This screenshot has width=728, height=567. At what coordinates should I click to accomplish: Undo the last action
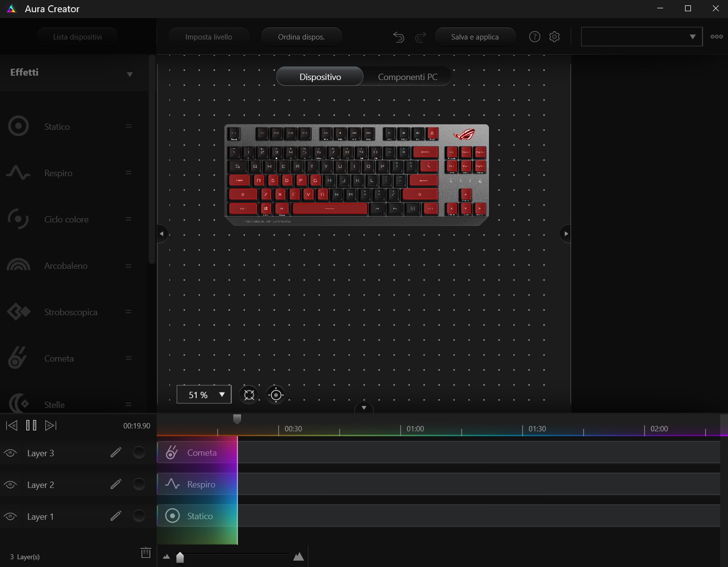pos(399,37)
